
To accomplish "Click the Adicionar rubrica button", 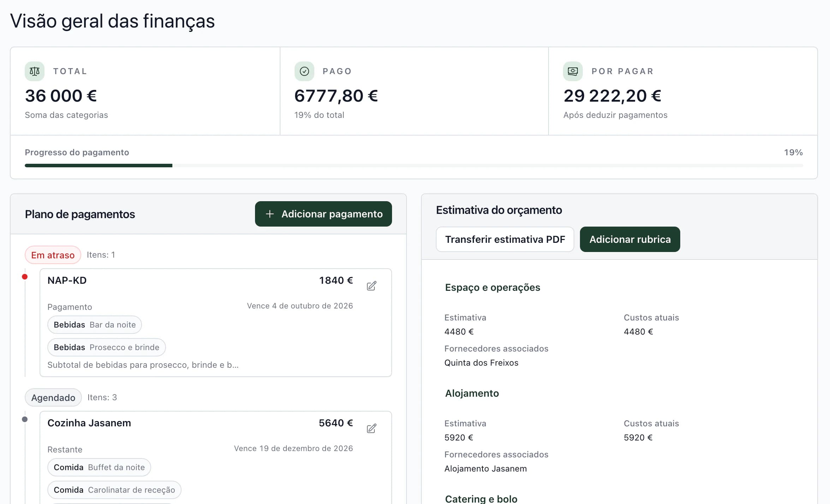I will click(630, 239).
